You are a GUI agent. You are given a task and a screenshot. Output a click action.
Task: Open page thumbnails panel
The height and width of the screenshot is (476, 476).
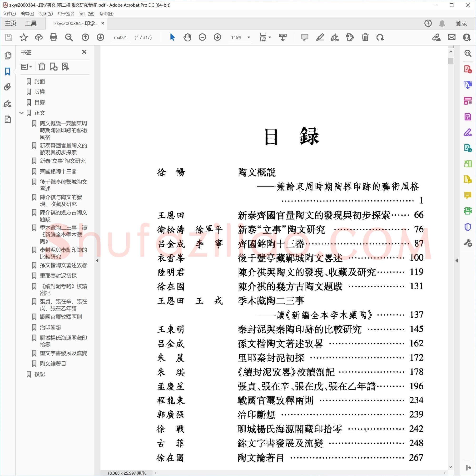8,56
